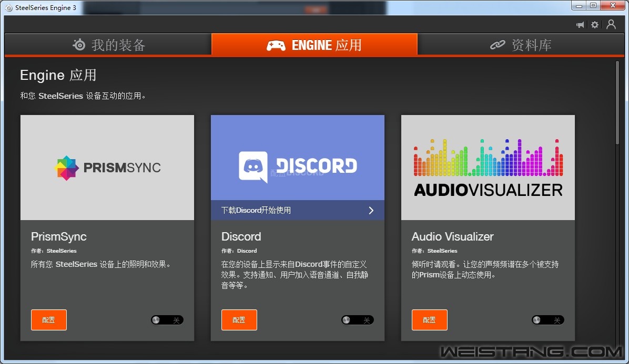
Task: Click the Audio Visualizer card title
Action: [x=452, y=237]
